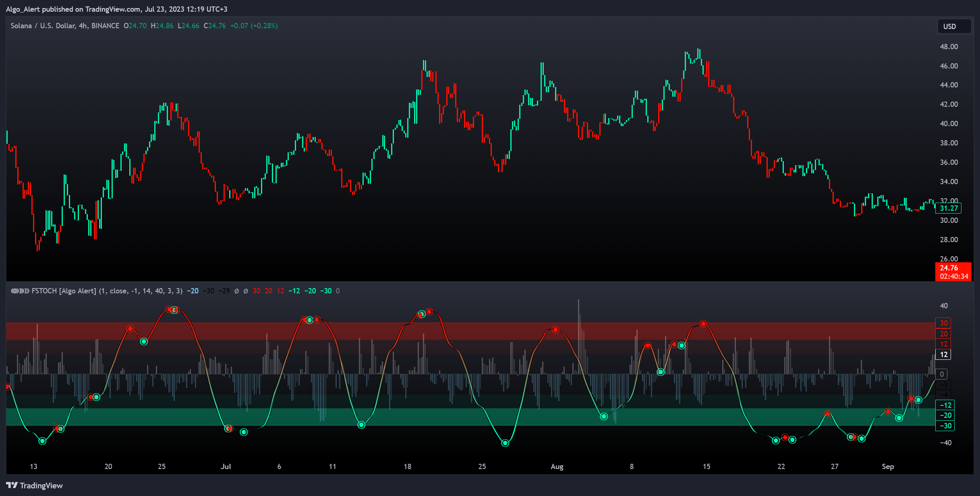Screen dimensions: 980x496
Task: Click the Jul label on time axis
Action: (x=226, y=466)
